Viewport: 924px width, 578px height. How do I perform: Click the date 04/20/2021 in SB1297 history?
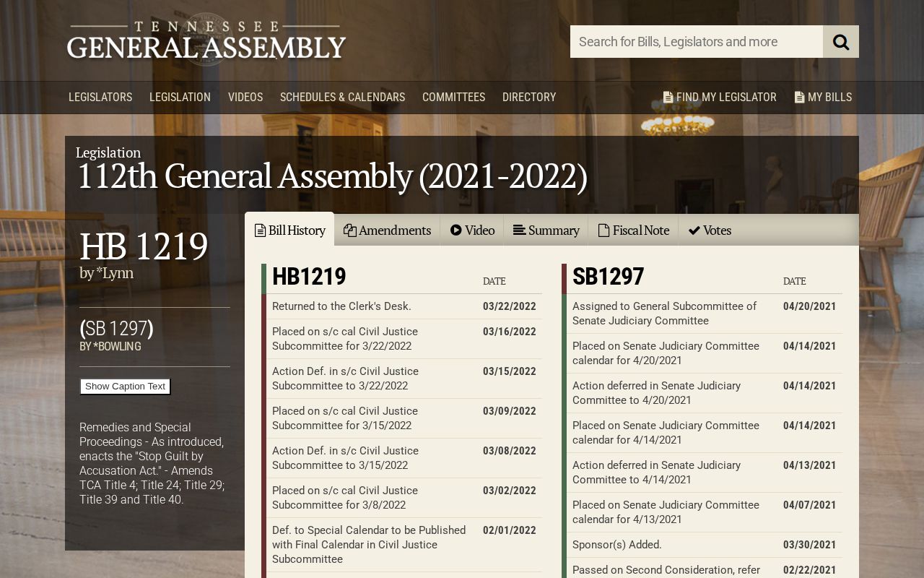coord(810,306)
